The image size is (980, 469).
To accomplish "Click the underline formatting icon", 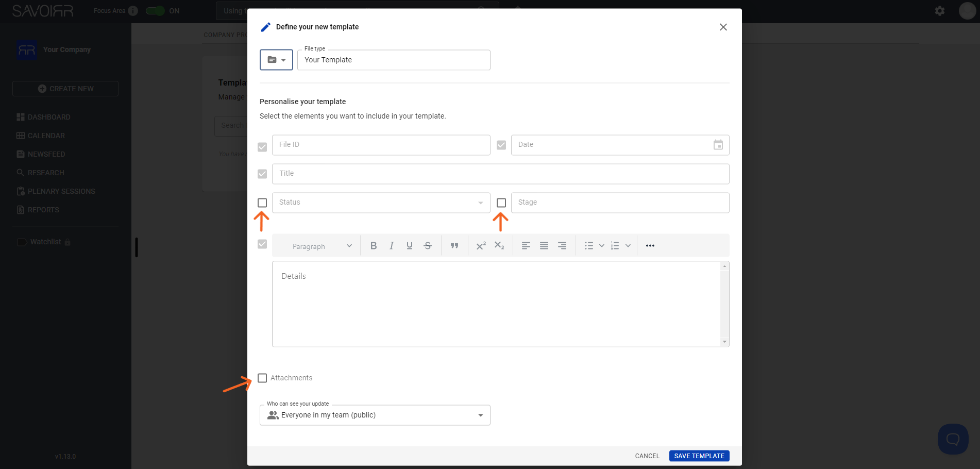I will (410, 246).
